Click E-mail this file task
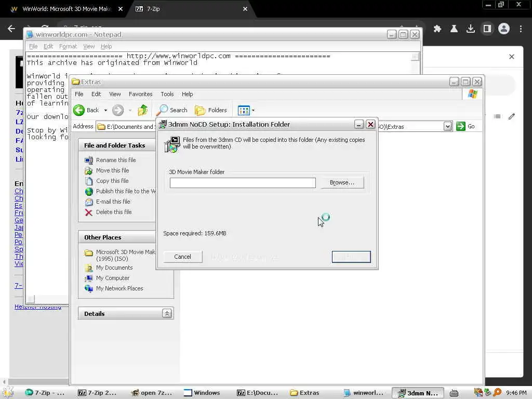Screen dimensions: 532x399 coord(113,202)
